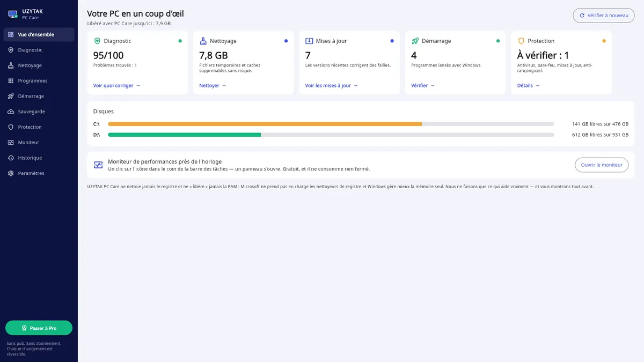Click the blue status dot on Mises à jour card
This screenshot has width=644, height=362.
click(392, 41)
